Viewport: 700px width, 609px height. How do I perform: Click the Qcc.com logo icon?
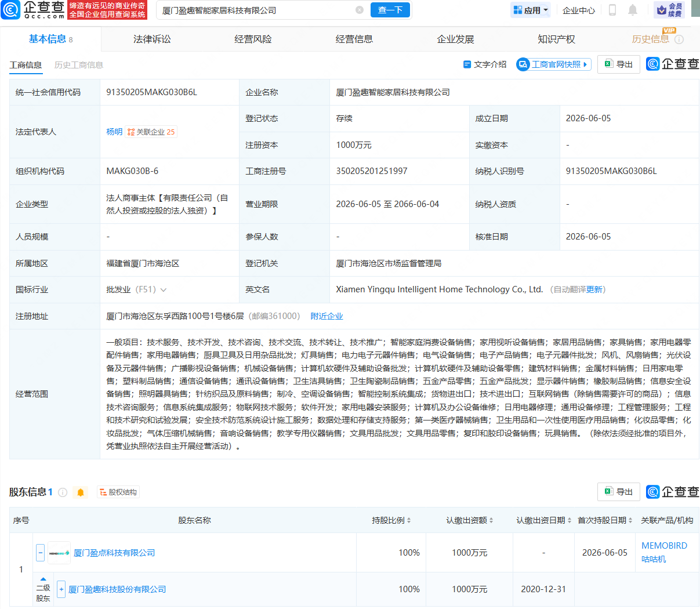click(x=10, y=10)
